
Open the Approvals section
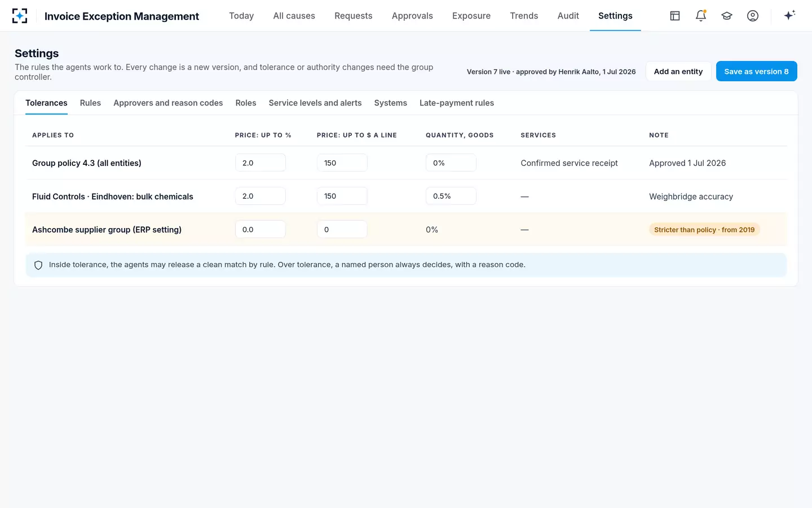[412, 16]
